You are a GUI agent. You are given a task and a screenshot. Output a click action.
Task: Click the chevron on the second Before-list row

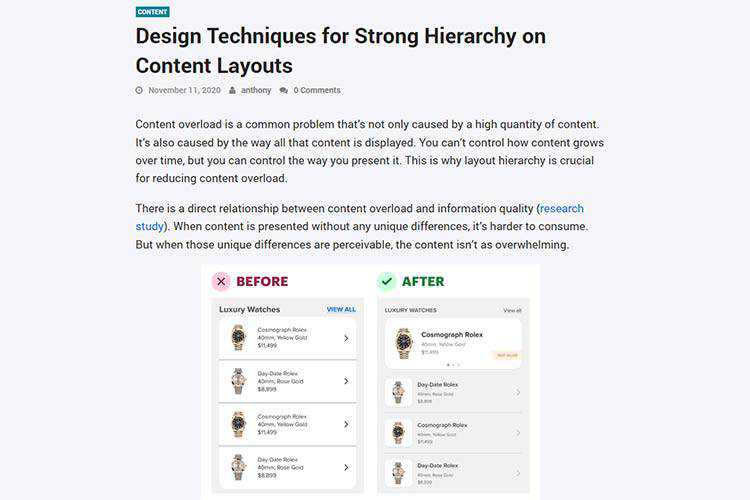346,381
